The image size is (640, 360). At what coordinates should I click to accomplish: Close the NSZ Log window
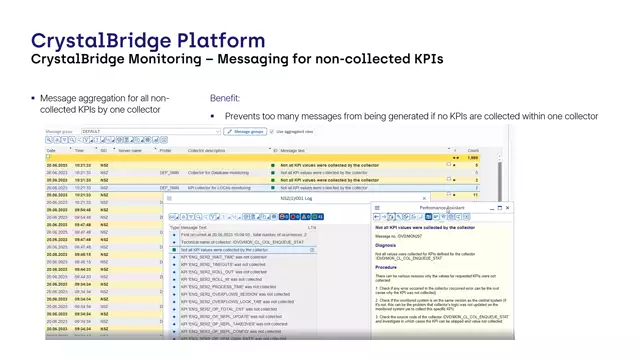pos(424,198)
